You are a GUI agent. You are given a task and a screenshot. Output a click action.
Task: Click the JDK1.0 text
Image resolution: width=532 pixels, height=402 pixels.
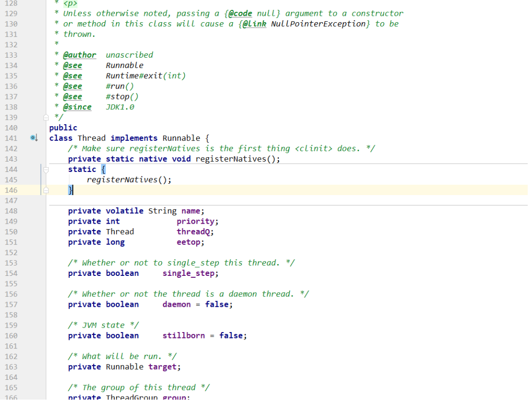[x=120, y=107]
